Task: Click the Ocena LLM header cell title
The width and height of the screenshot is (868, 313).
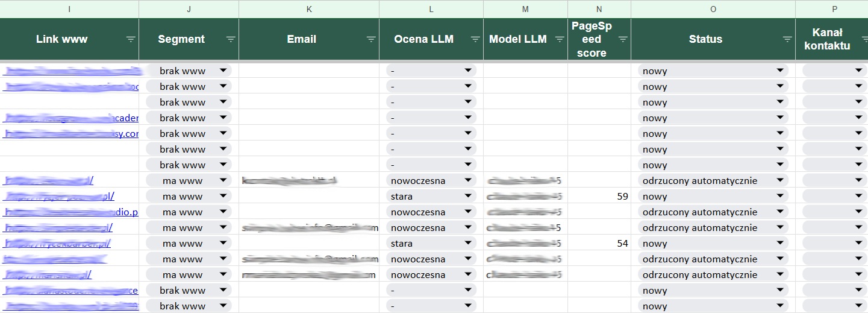Action: pos(423,39)
